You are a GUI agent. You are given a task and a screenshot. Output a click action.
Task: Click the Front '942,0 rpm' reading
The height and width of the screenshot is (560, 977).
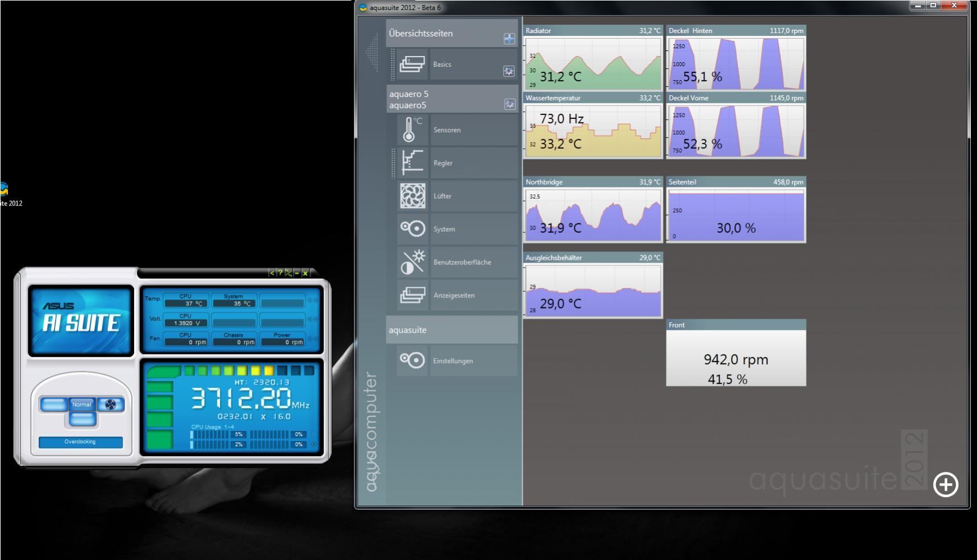click(736, 360)
